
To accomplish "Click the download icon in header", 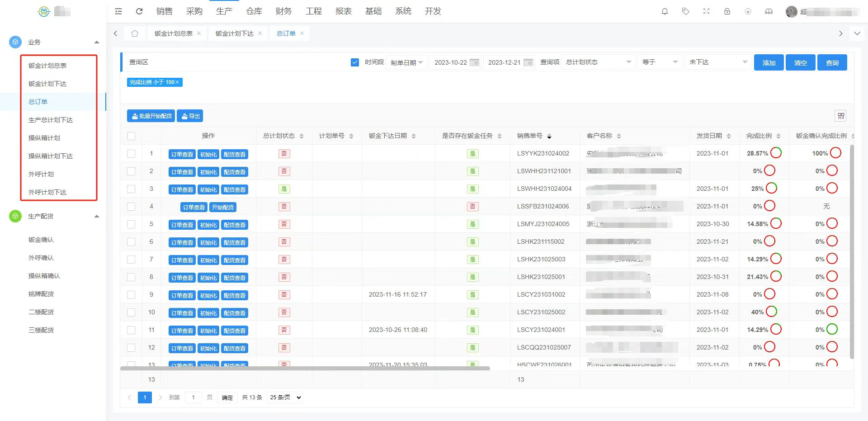I will [x=748, y=11].
